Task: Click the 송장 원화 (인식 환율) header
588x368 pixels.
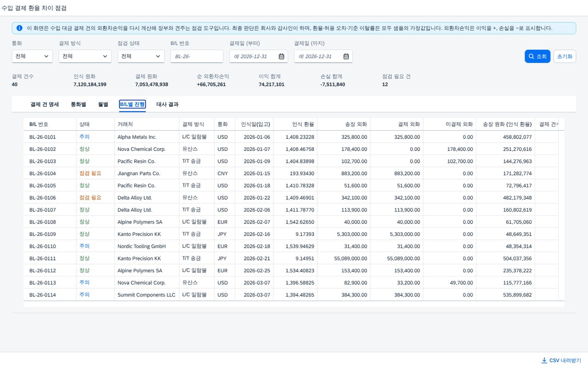Action: (x=505, y=124)
